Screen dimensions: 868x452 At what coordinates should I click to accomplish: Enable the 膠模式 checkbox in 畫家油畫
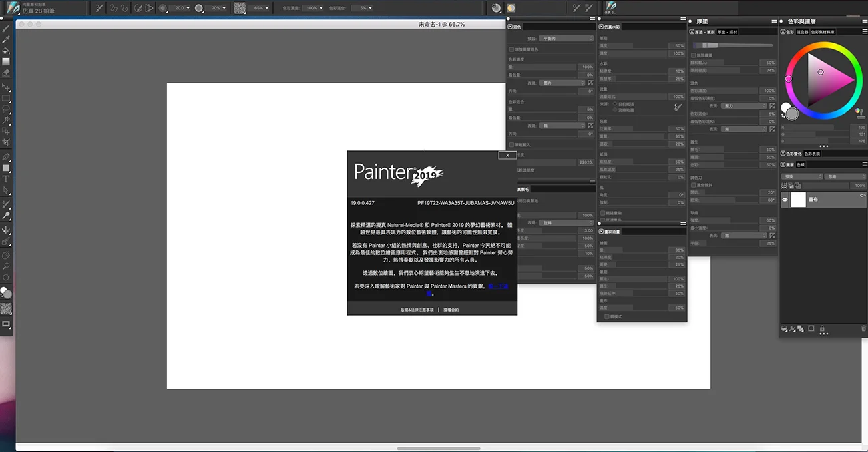pos(606,316)
